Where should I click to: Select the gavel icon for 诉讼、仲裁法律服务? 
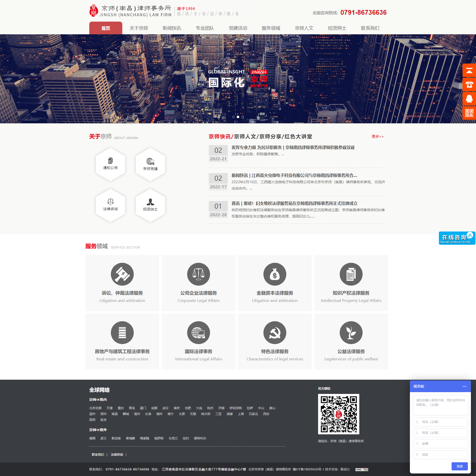coord(122,274)
